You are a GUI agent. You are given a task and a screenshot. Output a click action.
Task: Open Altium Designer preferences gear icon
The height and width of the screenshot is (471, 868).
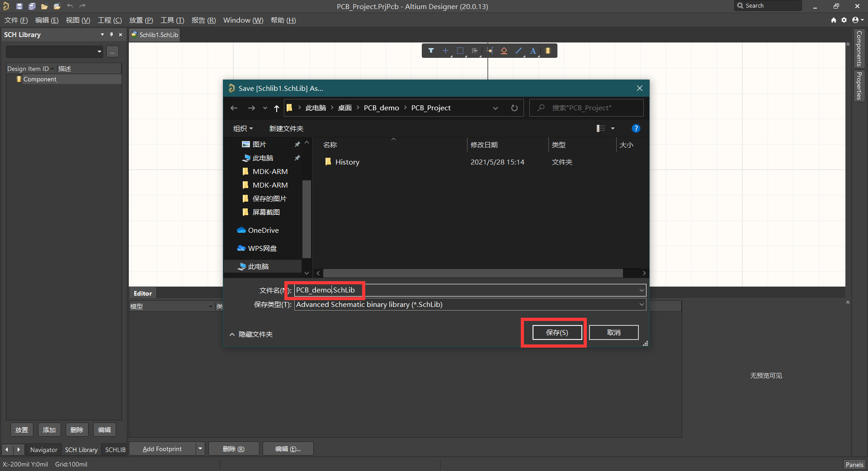pyautogui.click(x=844, y=20)
